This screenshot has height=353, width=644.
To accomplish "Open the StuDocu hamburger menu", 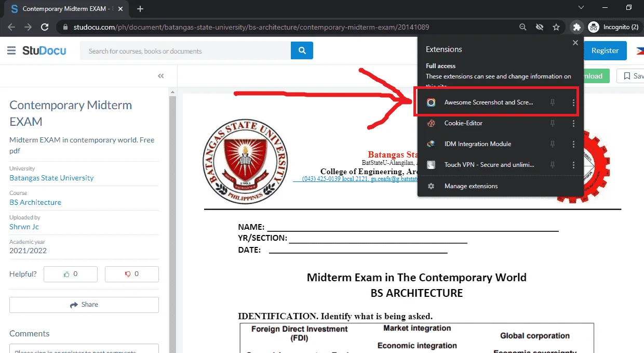I will [11, 50].
